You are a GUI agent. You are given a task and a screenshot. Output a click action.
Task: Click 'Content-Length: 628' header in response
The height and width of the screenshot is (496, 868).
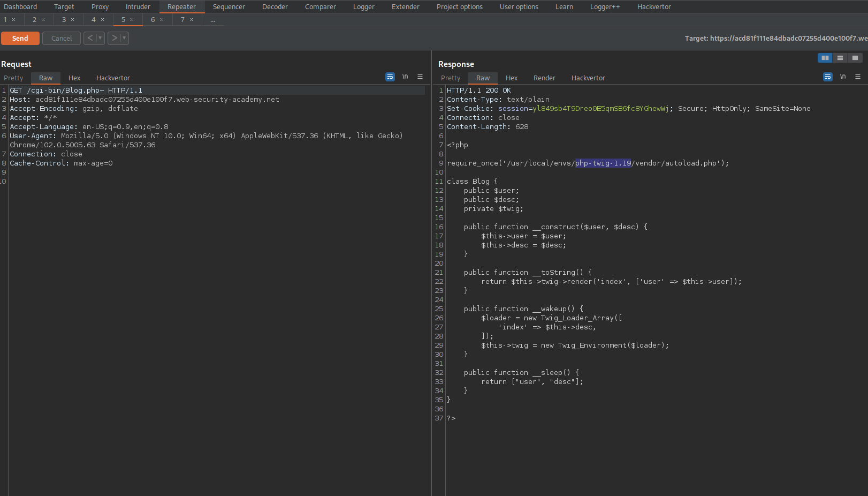click(x=488, y=127)
